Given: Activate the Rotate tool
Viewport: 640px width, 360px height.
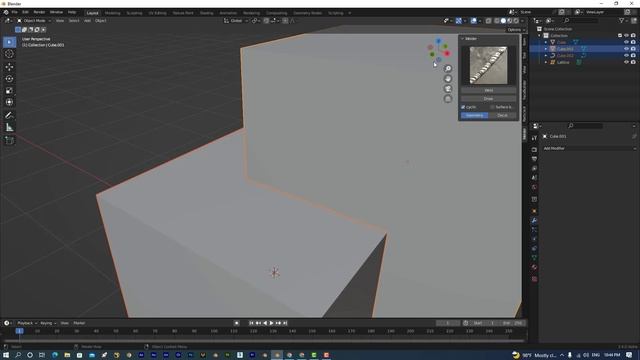Looking at the screenshot, I should pyautogui.click(x=9, y=78).
